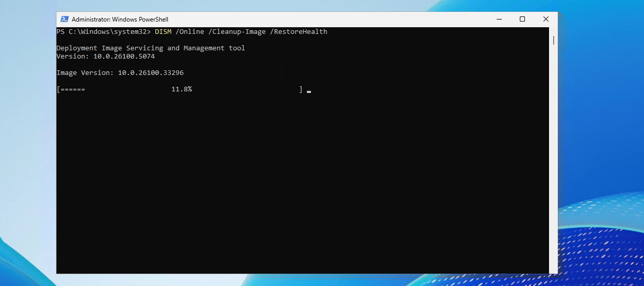Click the PS C:\Windows\system32> prompt
The height and width of the screenshot is (286, 644).
104,32
